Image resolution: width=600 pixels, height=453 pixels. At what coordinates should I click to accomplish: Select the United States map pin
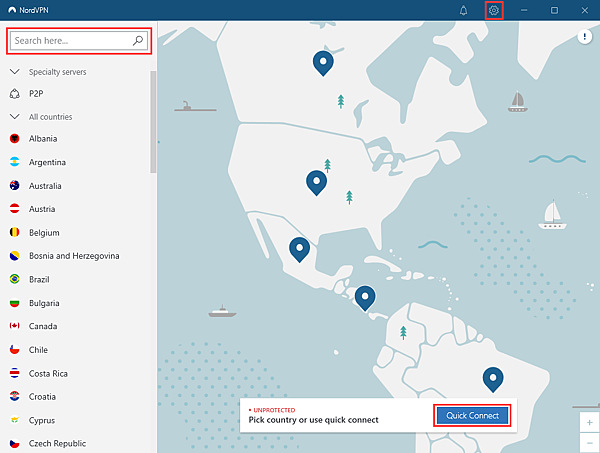coord(316,183)
